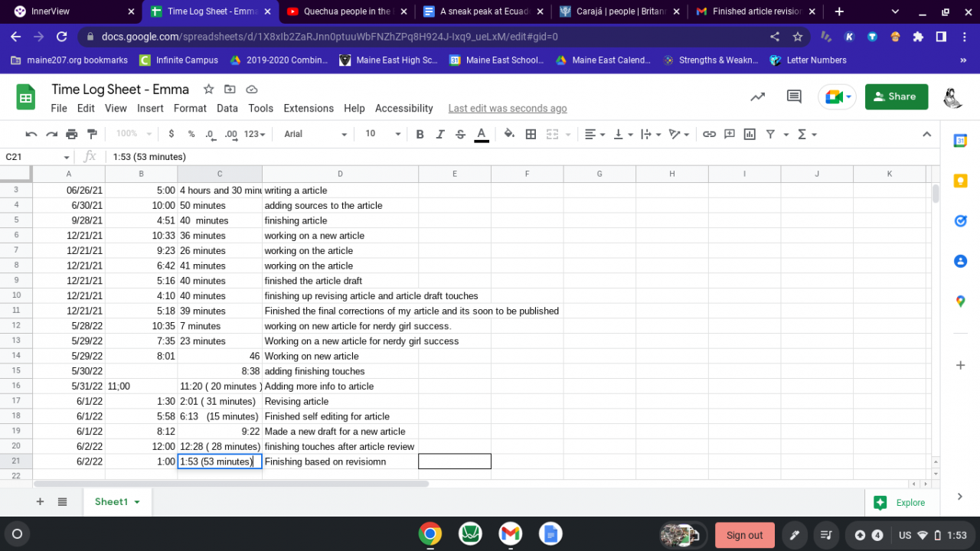Check the cloud document status icon

(x=251, y=90)
